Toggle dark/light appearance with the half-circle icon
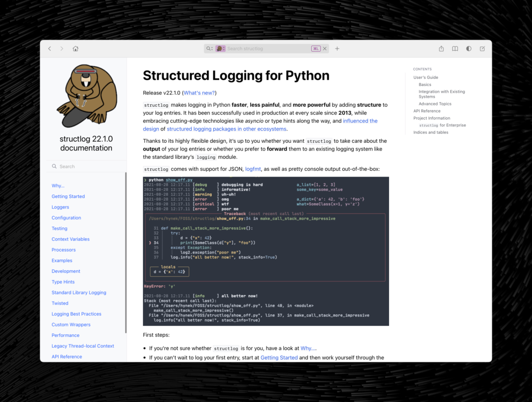This screenshot has height=402, width=532. coord(468,49)
